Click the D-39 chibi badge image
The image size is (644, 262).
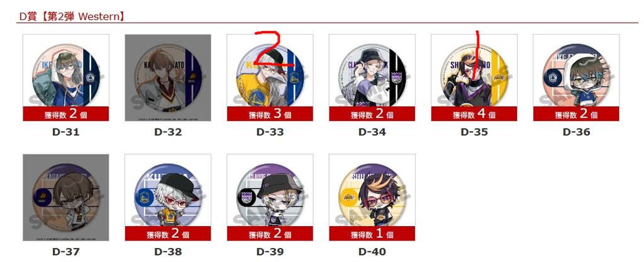(x=270, y=197)
